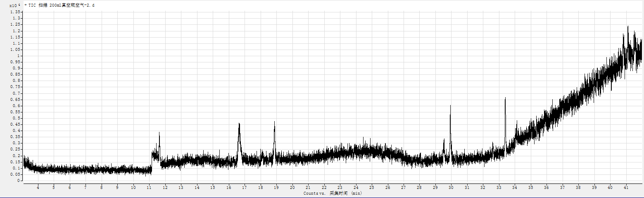Screen dimensions: 644x198
Task: Click the highest peak near 41.1 min
Action: click(x=628, y=27)
